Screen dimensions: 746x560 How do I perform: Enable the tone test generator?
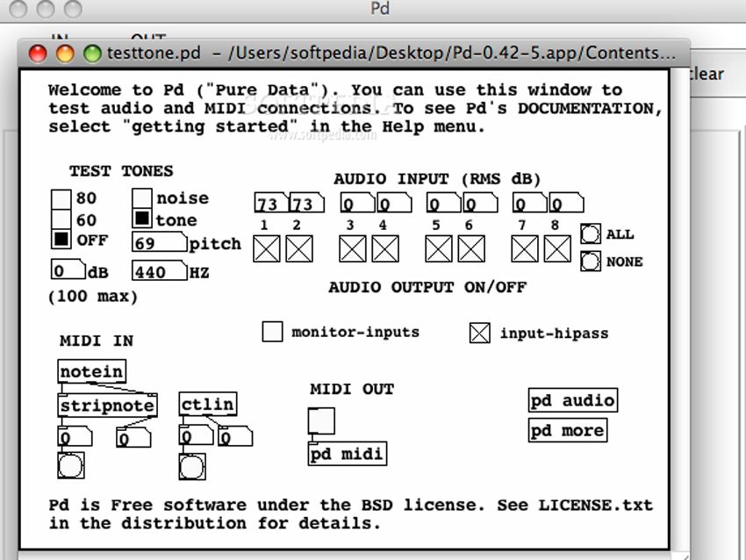(140, 220)
